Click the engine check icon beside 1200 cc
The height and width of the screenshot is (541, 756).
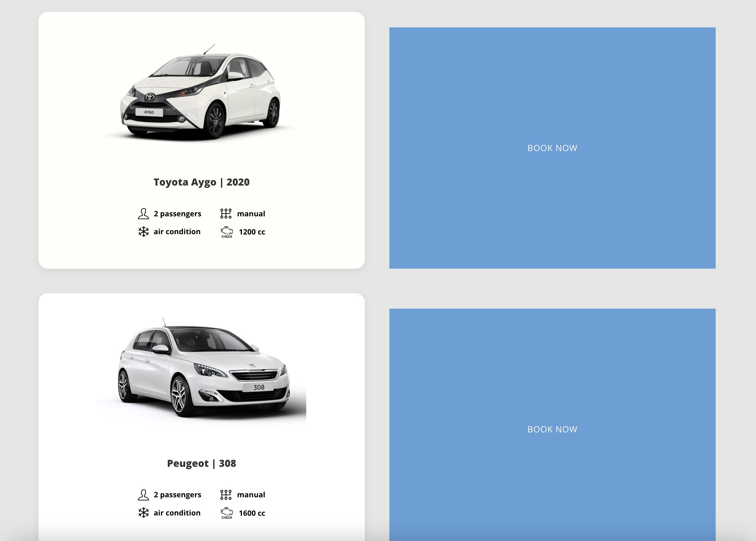[x=227, y=232]
